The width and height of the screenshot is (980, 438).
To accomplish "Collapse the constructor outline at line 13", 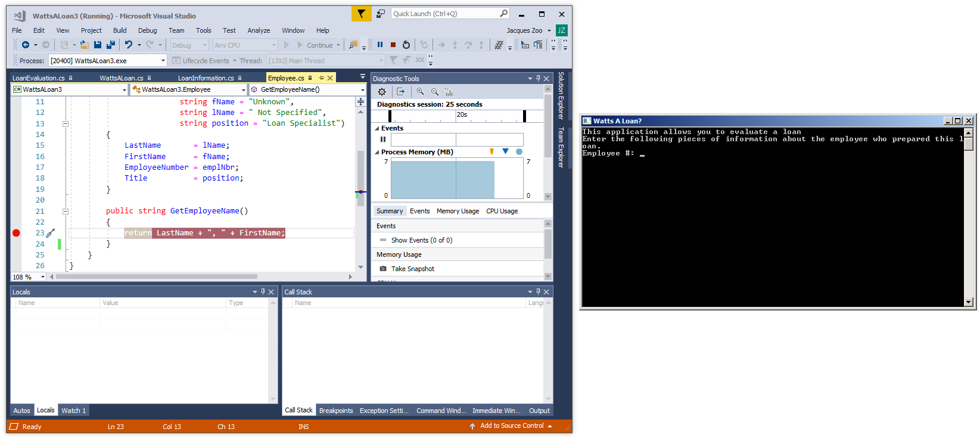I will click(66, 124).
